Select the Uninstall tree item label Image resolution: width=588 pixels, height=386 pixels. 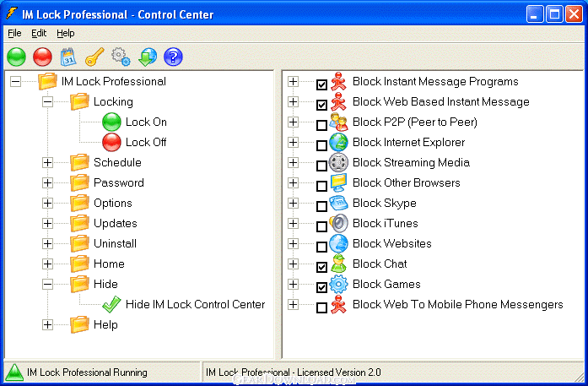coord(115,244)
